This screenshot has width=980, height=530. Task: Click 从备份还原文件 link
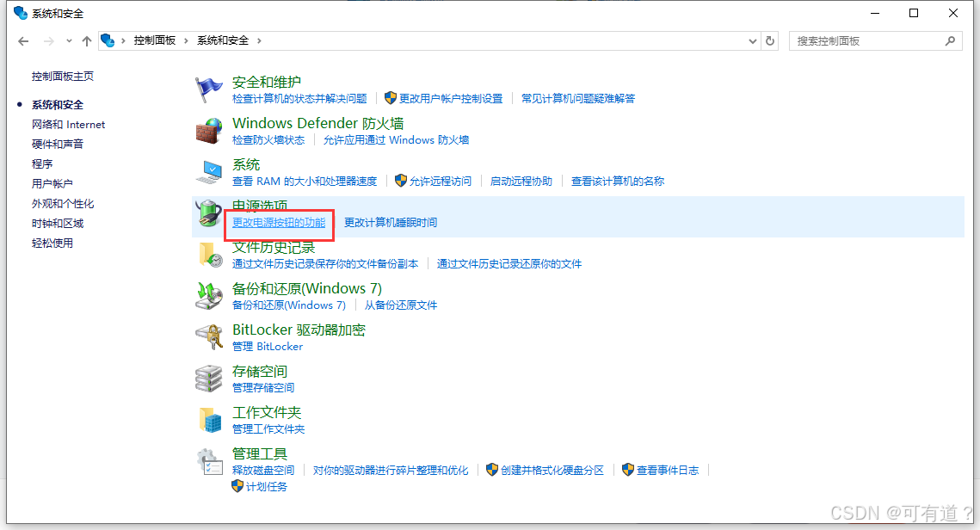click(401, 305)
